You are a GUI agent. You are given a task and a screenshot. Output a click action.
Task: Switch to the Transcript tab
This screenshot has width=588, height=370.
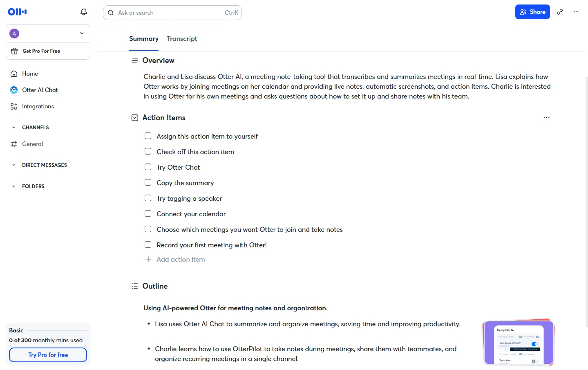(182, 39)
